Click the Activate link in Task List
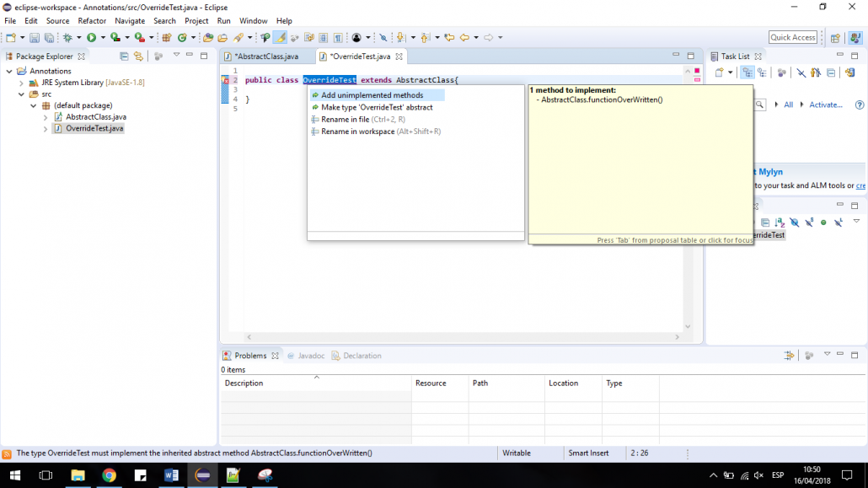The height and width of the screenshot is (488, 868). [x=826, y=105]
